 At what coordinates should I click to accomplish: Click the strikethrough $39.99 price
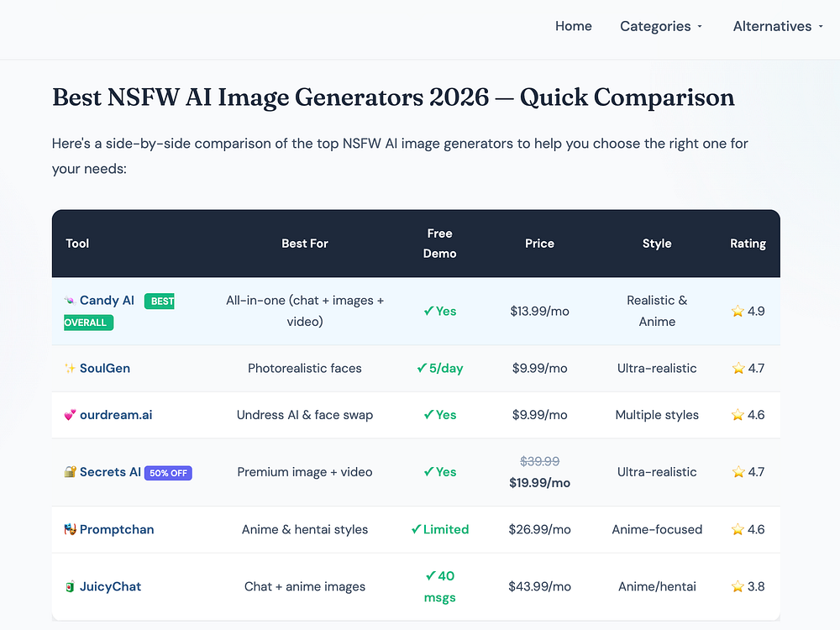click(x=539, y=461)
